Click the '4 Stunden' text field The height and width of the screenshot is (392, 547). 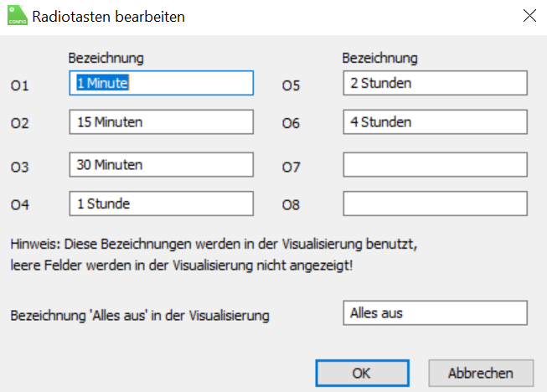435,122
